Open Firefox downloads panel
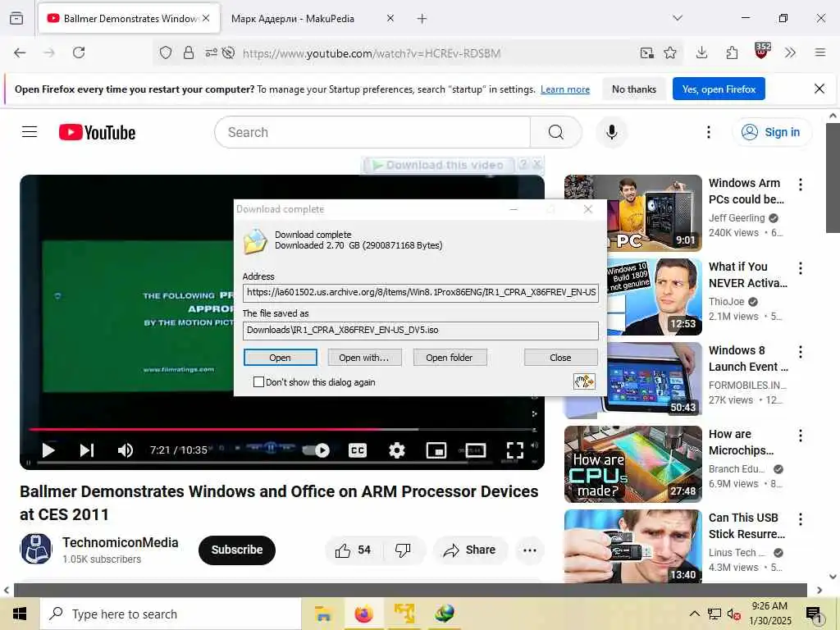This screenshot has width=840, height=630. click(x=702, y=52)
